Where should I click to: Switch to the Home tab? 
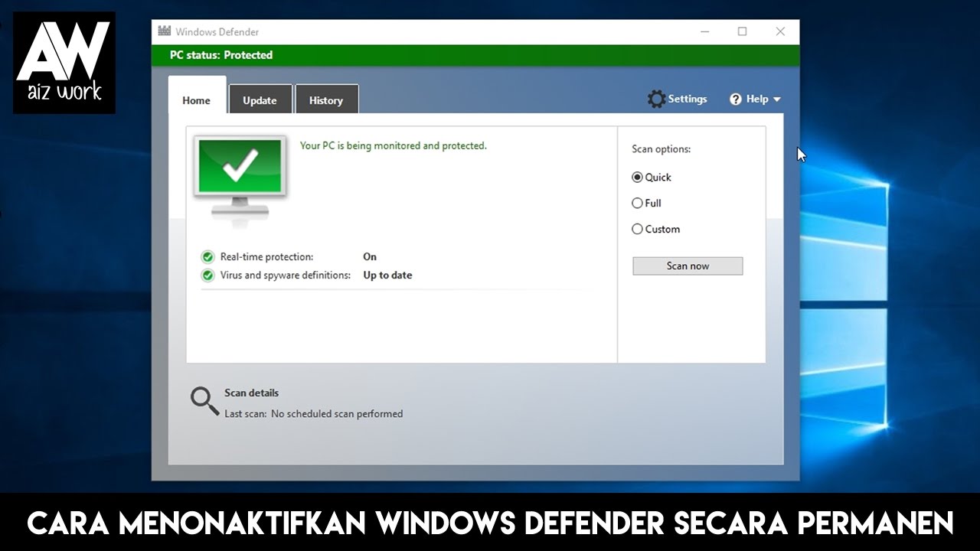click(197, 95)
